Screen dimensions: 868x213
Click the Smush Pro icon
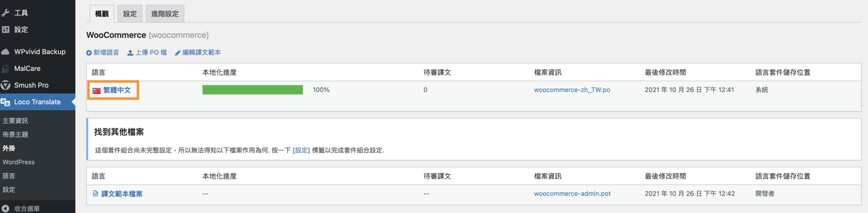[x=5, y=85]
